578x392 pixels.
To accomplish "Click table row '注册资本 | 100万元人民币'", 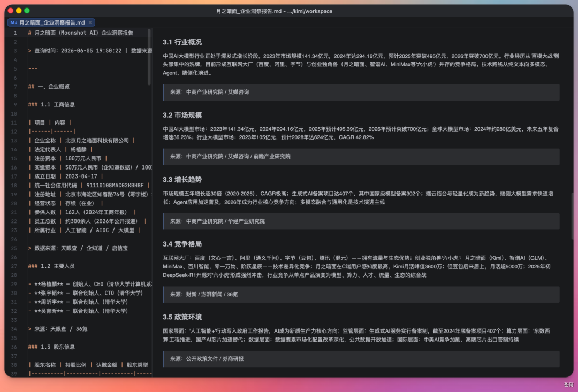I will coord(67,158).
